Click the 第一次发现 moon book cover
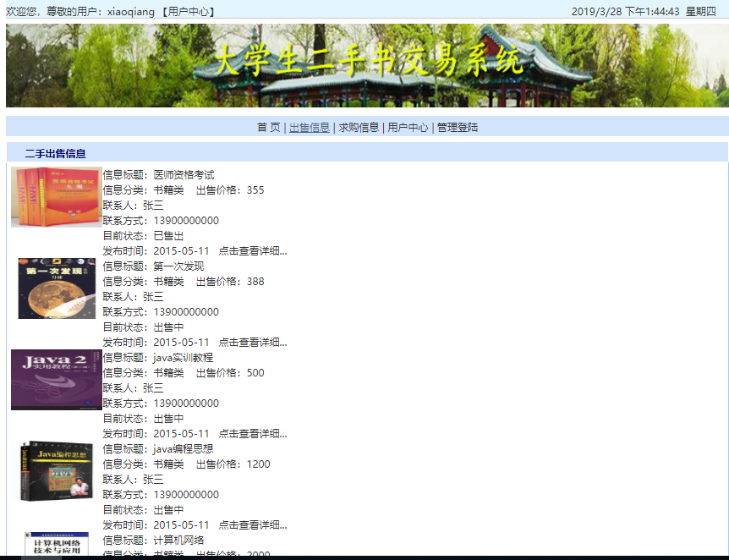Viewport: 729px width, 560px height. coord(57,288)
